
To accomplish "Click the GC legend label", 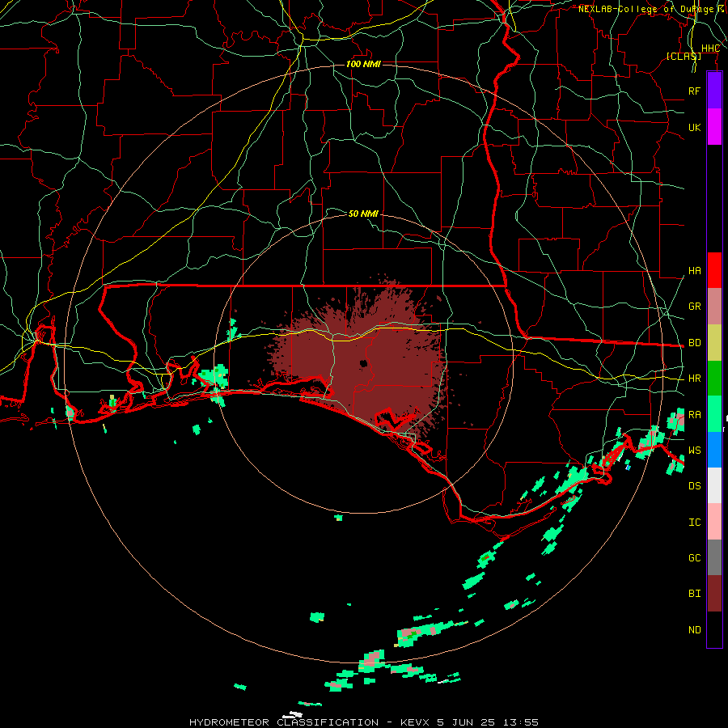I will 694,558.
